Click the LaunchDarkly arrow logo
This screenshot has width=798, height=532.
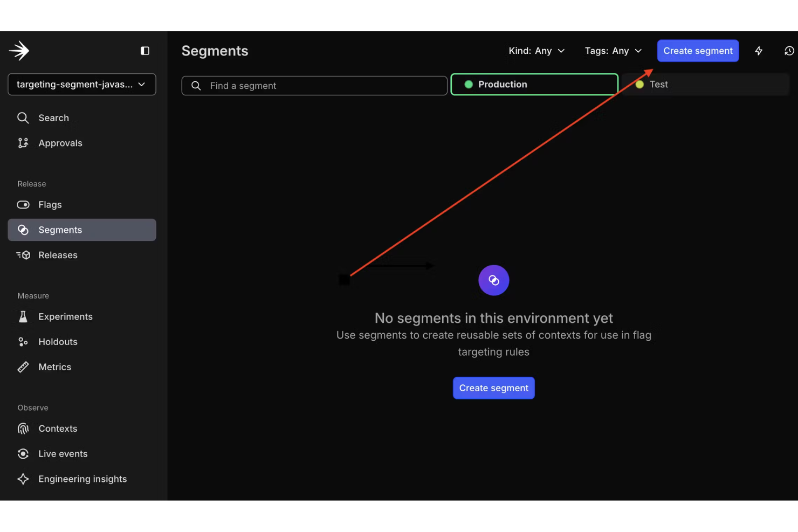pyautogui.click(x=19, y=51)
